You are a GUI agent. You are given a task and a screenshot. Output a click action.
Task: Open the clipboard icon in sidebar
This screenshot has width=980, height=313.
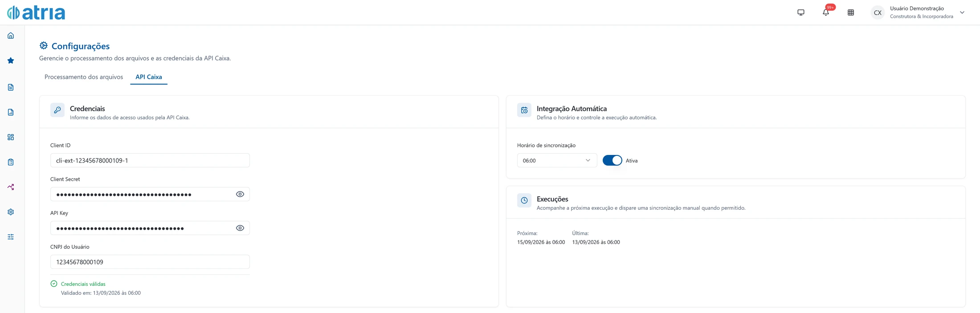(x=11, y=162)
